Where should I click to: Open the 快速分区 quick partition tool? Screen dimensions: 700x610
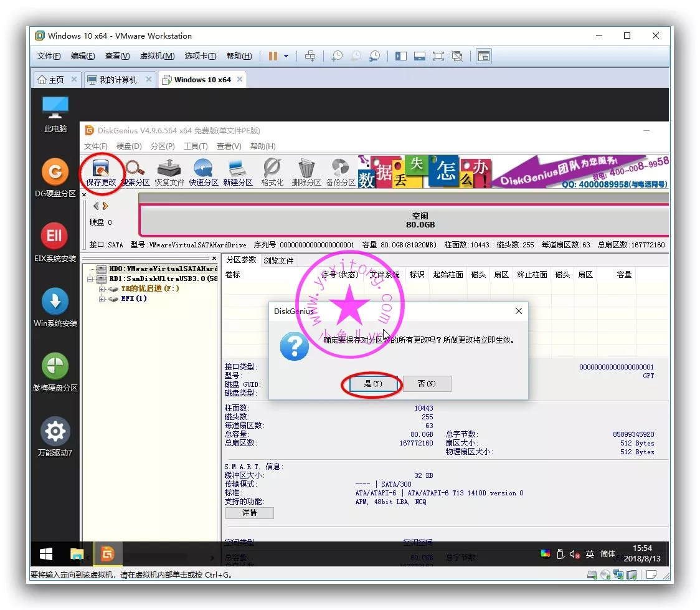tap(204, 173)
